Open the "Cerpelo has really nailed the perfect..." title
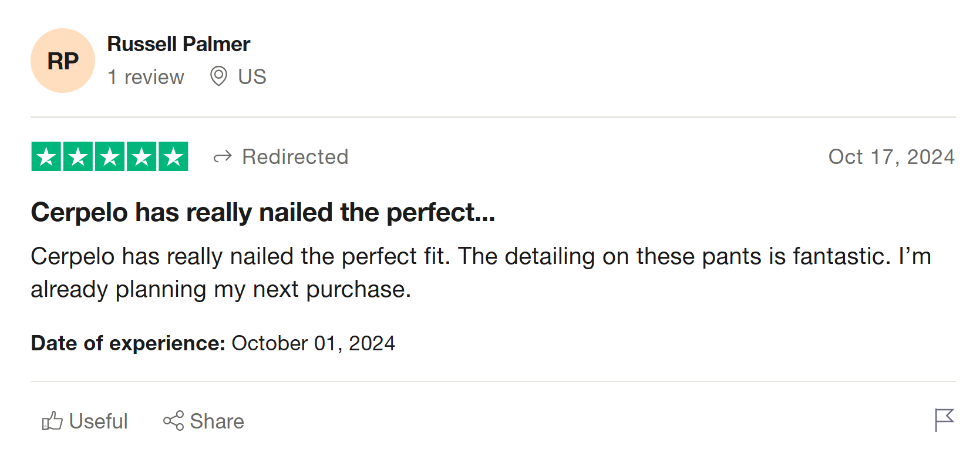The width and height of the screenshot is (980, 452). pos(262,212)
